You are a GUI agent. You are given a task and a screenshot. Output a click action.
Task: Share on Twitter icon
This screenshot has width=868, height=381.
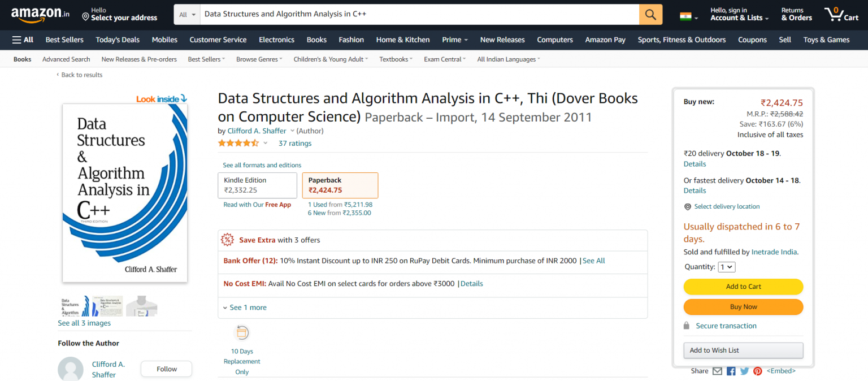(x=744, y=371)
